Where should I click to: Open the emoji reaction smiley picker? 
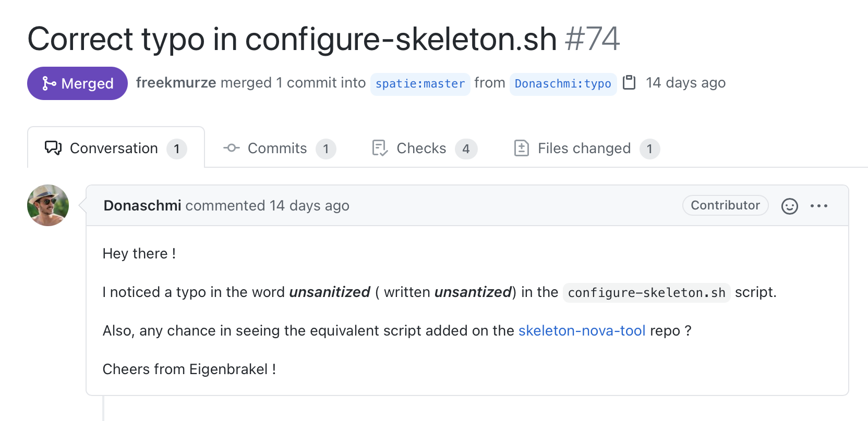(x=789, y=206)
